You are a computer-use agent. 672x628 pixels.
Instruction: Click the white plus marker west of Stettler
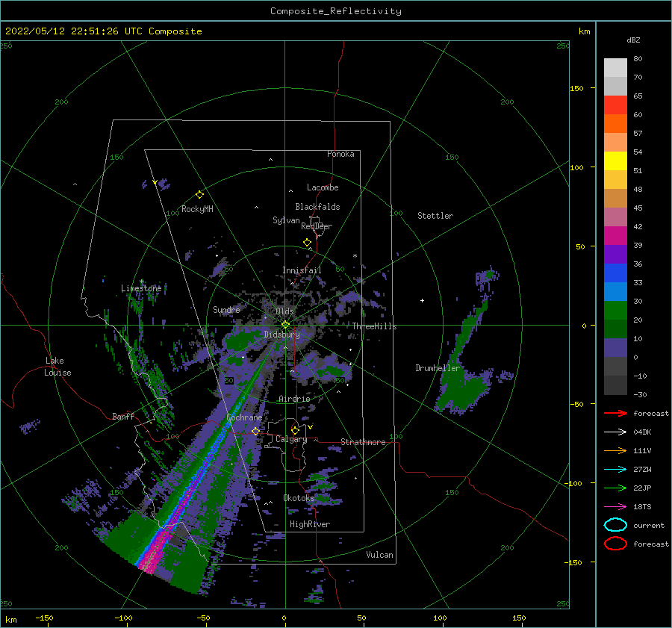click(422, 300)
